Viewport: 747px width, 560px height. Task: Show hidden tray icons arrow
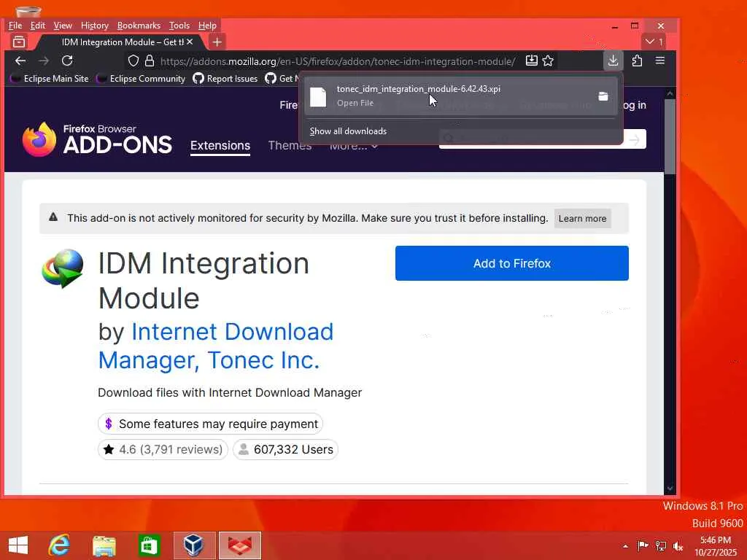625,546
